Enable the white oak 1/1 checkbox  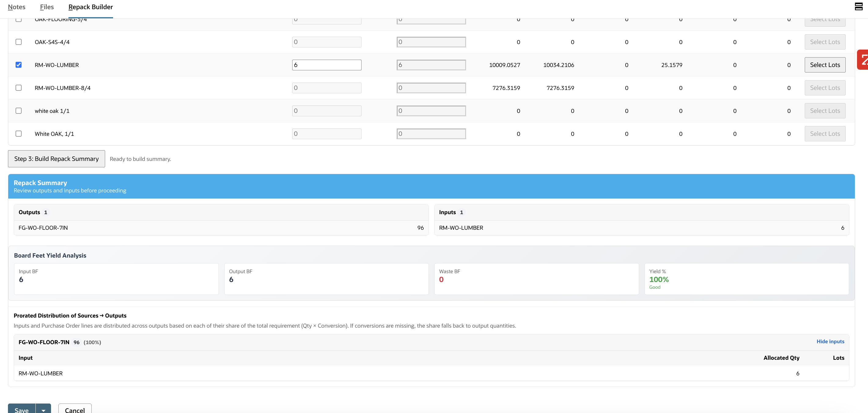(19, 110)
